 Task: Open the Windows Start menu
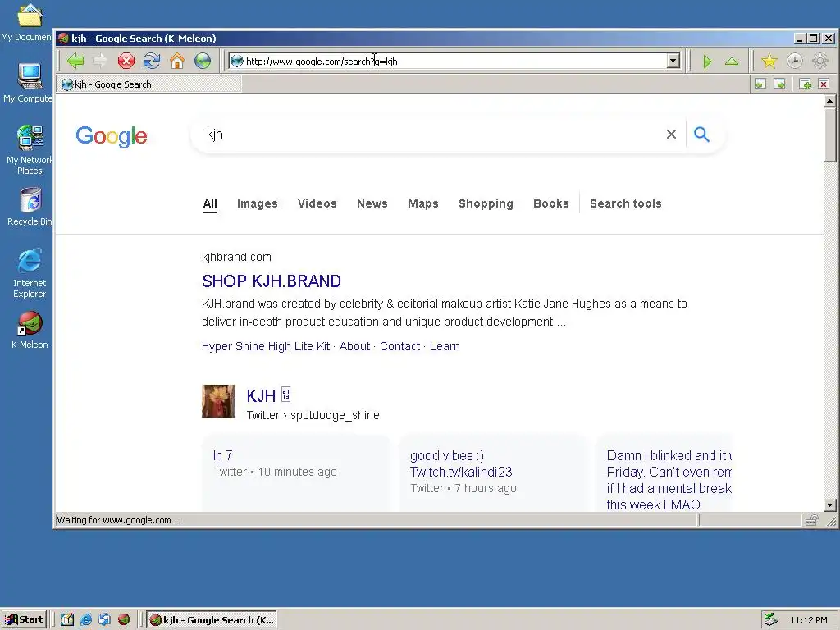[x=24, y=620]
